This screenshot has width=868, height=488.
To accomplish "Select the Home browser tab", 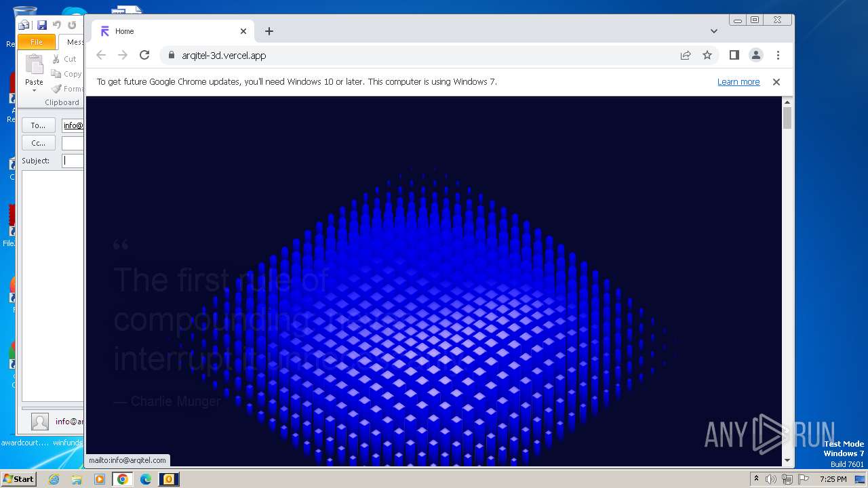I will tap(173, 31).
